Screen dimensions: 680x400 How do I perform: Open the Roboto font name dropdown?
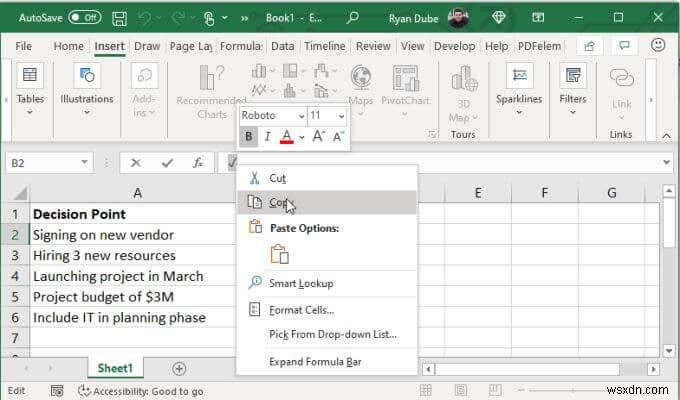(x=301, y=116)
